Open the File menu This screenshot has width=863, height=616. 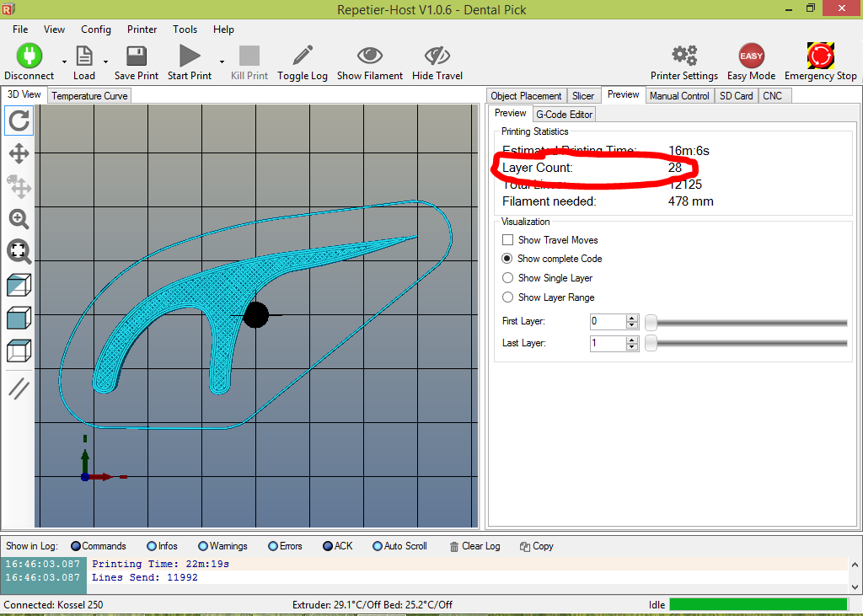20,29
